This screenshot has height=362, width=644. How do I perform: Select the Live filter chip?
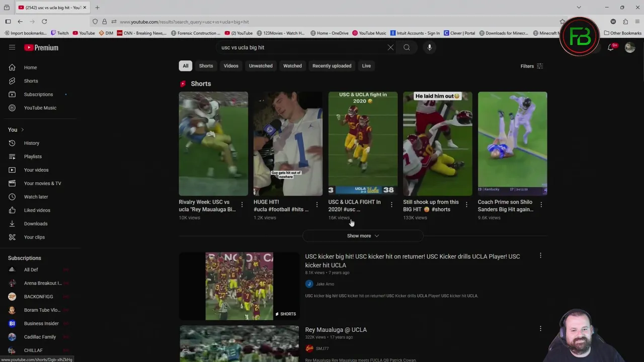point(366,66)
